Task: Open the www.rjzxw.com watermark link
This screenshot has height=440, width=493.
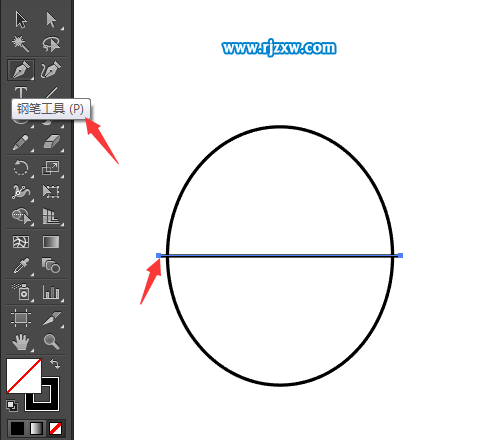Action: pyautogui.click(x=279, y=48)
